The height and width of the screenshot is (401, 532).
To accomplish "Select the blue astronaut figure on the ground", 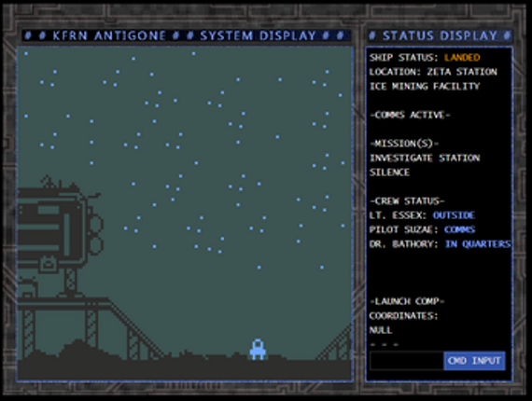I will click(x=258, y=349).
